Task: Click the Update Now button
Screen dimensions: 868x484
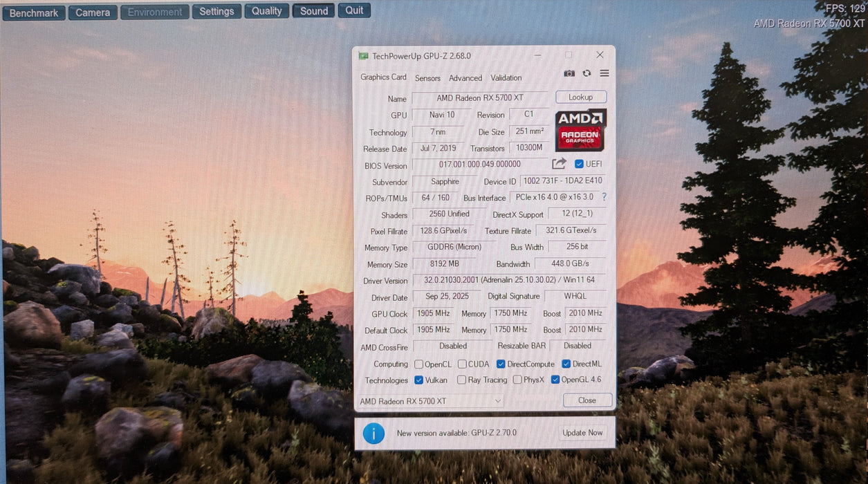Action: point(582,433)
